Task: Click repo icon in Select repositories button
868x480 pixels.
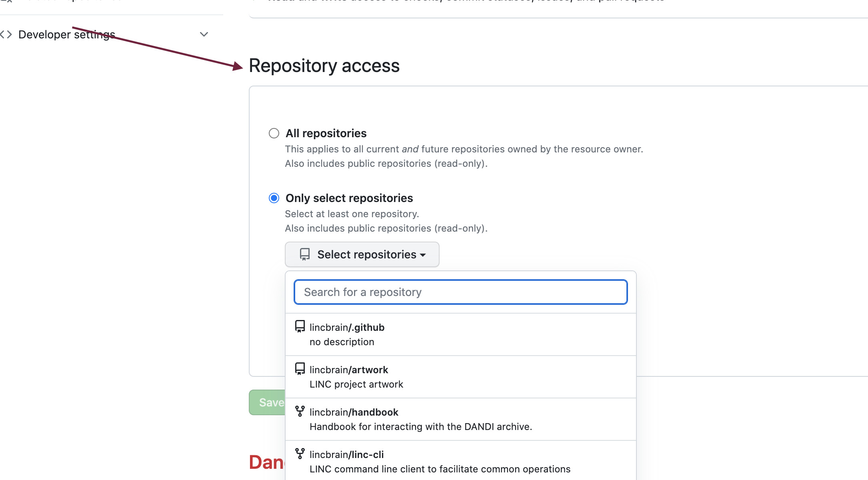Action: (305, 254)
